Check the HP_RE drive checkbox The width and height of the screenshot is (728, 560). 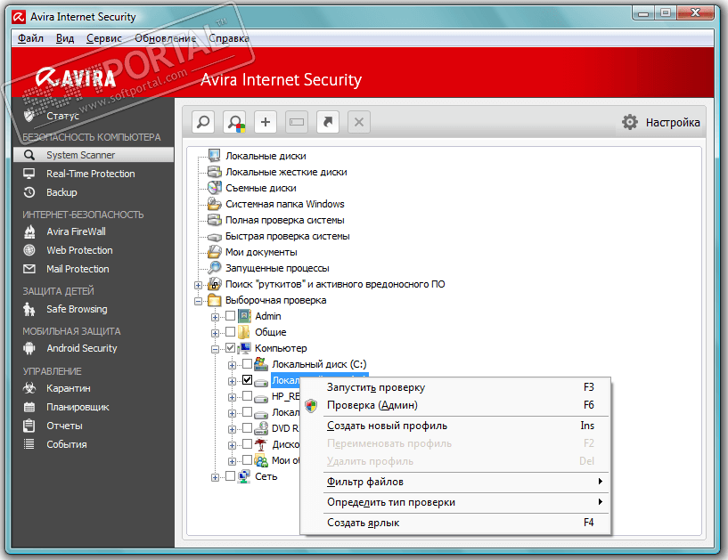click(x=247, y=396)
